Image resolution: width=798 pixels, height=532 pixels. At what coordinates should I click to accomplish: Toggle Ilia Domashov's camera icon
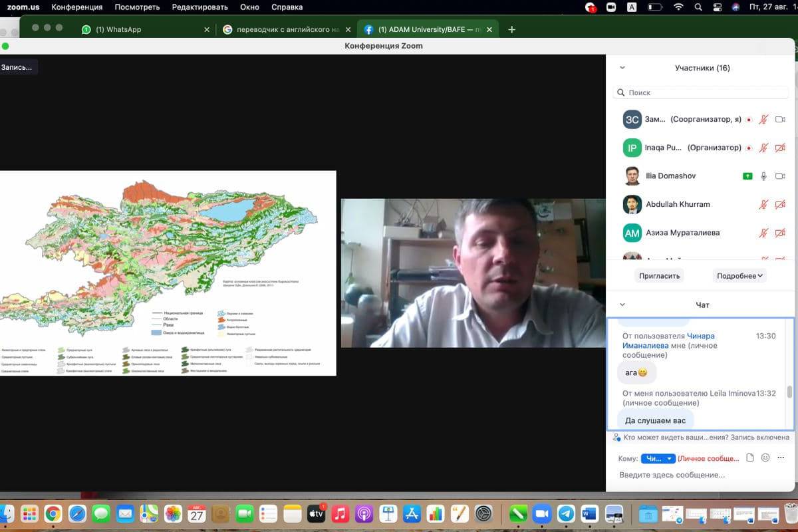781,176
